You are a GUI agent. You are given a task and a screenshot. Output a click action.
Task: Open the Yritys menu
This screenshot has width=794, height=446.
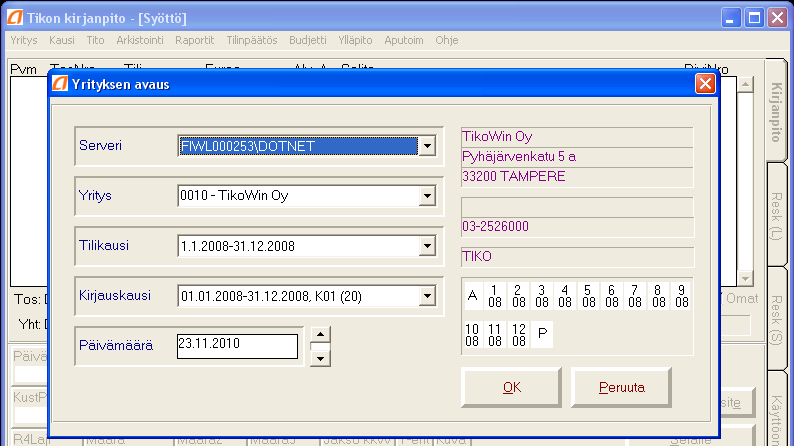point(24,40)
